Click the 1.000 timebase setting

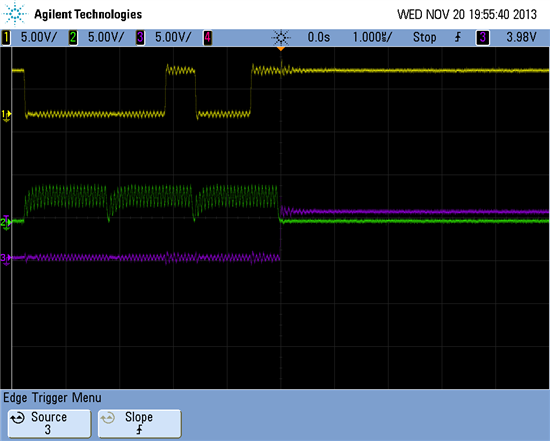pyautogui.click(x=372, y=37)
